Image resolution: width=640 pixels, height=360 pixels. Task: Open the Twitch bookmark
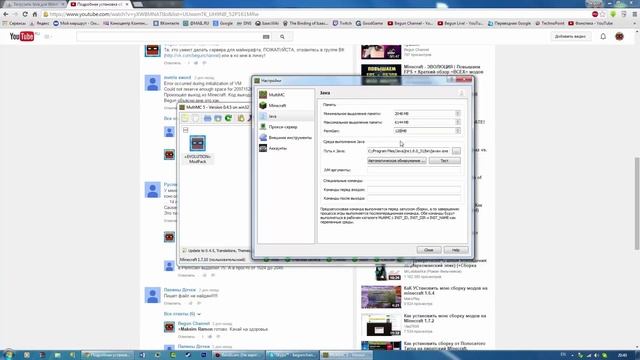click(342, 23)
